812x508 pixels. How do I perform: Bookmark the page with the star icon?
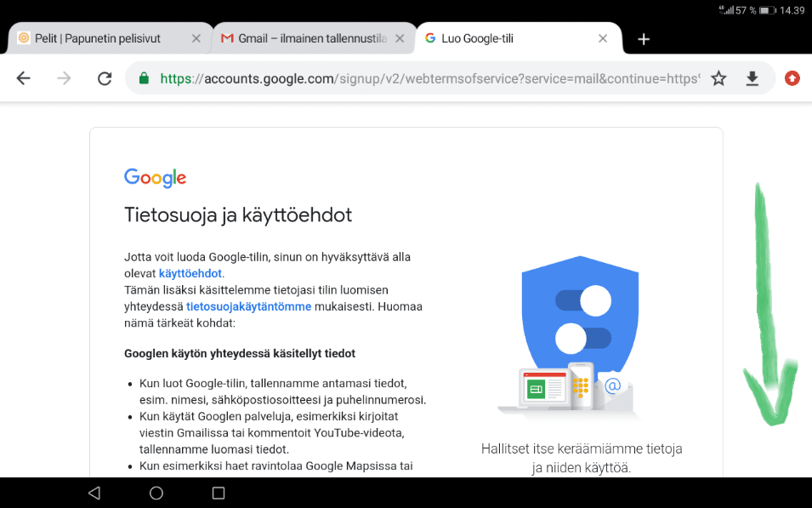pyautogui.click(x=718, y=78)
